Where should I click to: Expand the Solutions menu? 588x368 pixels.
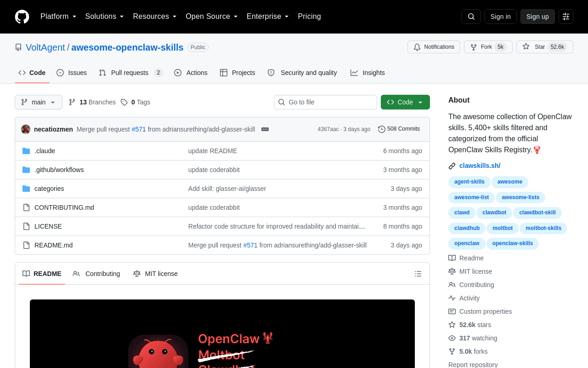point(105,17)
